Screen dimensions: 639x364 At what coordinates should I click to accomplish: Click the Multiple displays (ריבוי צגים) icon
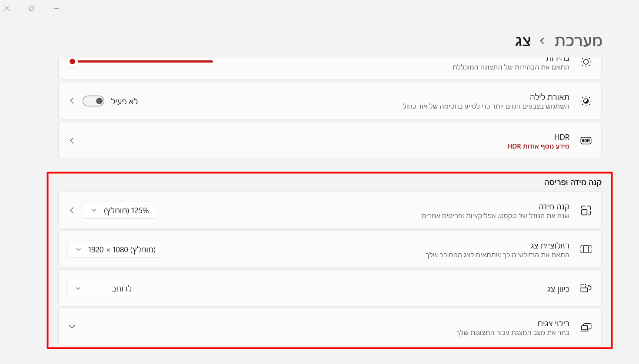click(x=586, y=327)
